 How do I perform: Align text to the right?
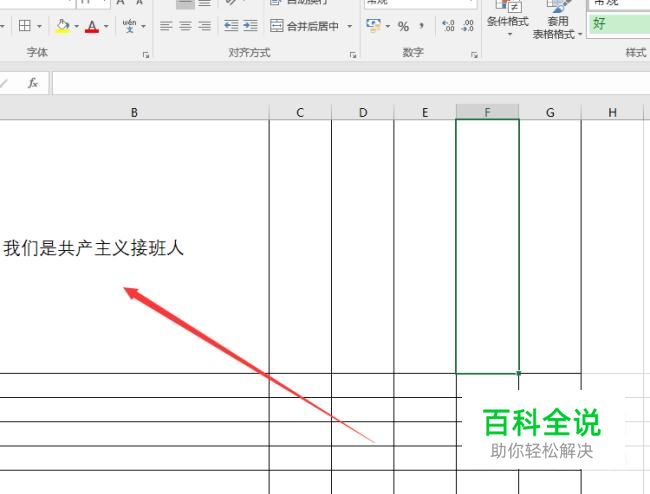tap(204, 26)
